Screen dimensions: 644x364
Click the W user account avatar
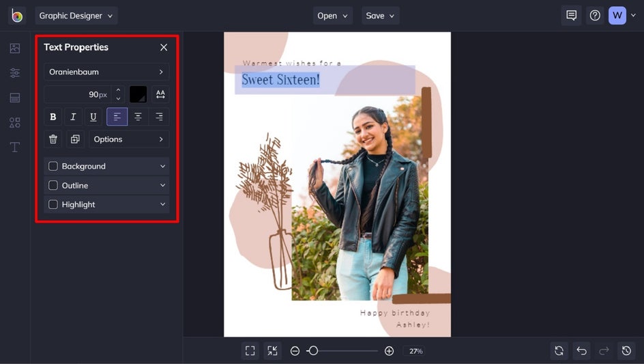pyautogui.click(x=617, y=16)
